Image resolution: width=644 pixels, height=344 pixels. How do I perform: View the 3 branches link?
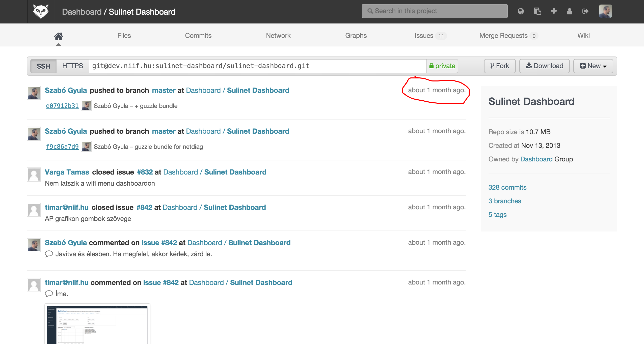[x=505, y=201]
